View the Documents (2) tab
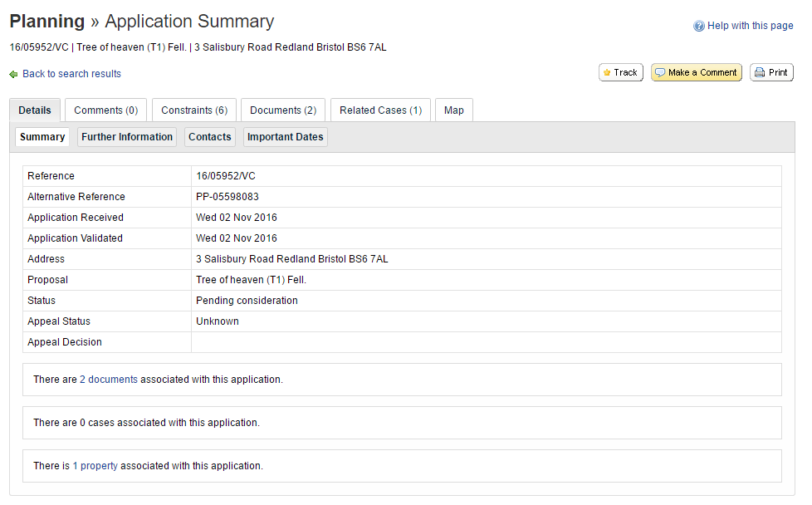This screenshot has width=812, height=505. click(x=282, y=110)
